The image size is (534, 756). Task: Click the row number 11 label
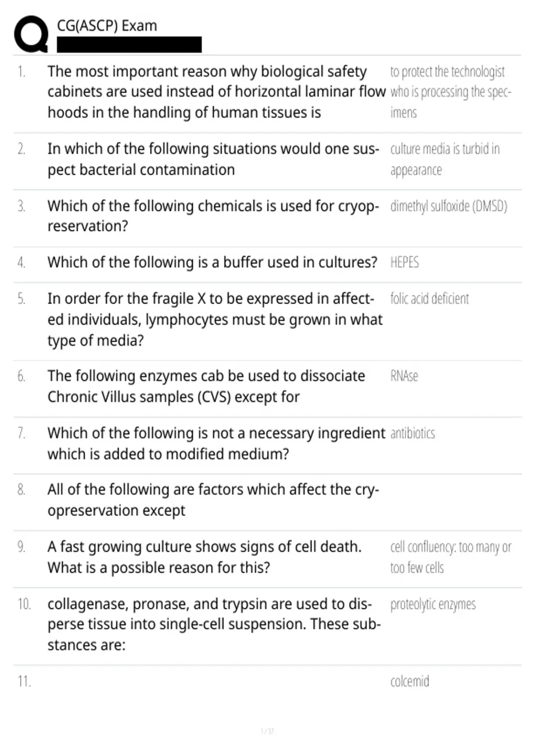[x=24, y=681]
